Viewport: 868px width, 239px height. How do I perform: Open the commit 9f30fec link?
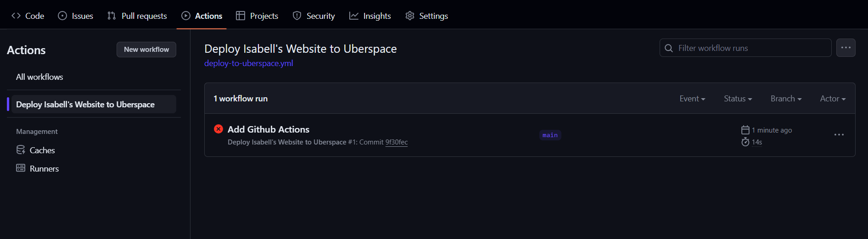(x=397, y=142)
